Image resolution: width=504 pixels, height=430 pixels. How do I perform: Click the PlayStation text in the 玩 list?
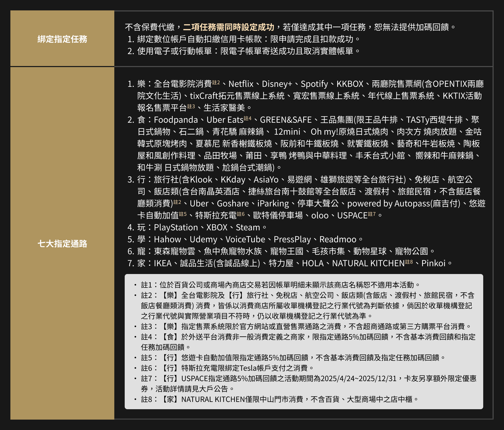[176, 227]
